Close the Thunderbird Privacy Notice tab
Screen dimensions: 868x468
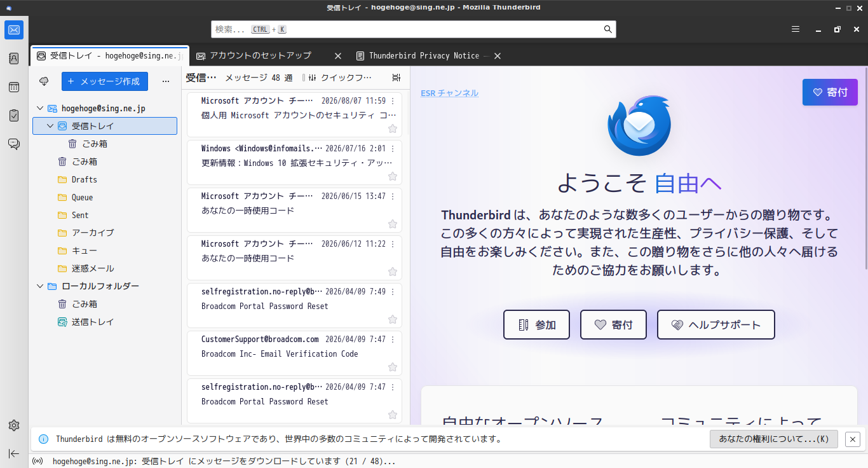tap(498, 56)
